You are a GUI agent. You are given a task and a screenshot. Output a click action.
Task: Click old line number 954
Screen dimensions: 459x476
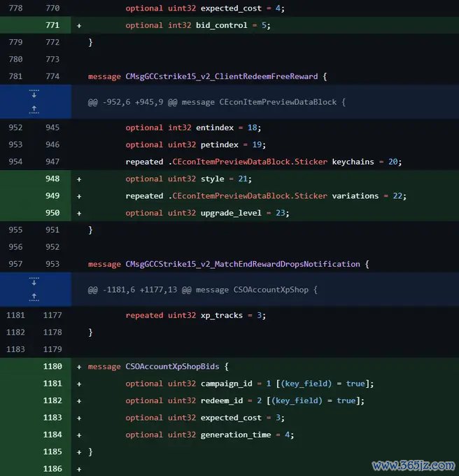(15, 162)
